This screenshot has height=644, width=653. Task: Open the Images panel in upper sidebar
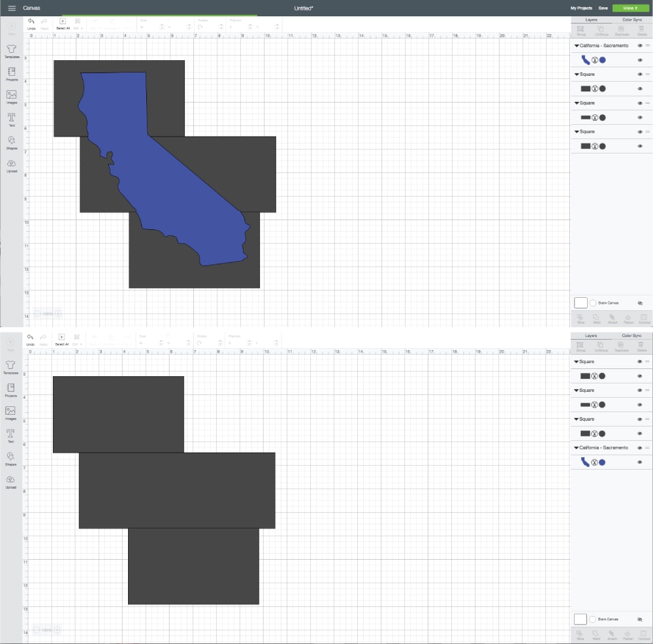pos(11,95)
